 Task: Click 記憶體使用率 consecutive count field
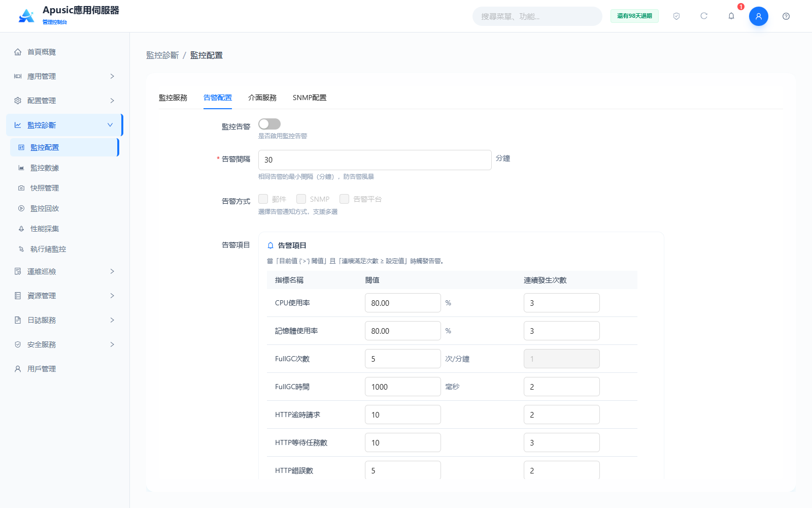562,331
